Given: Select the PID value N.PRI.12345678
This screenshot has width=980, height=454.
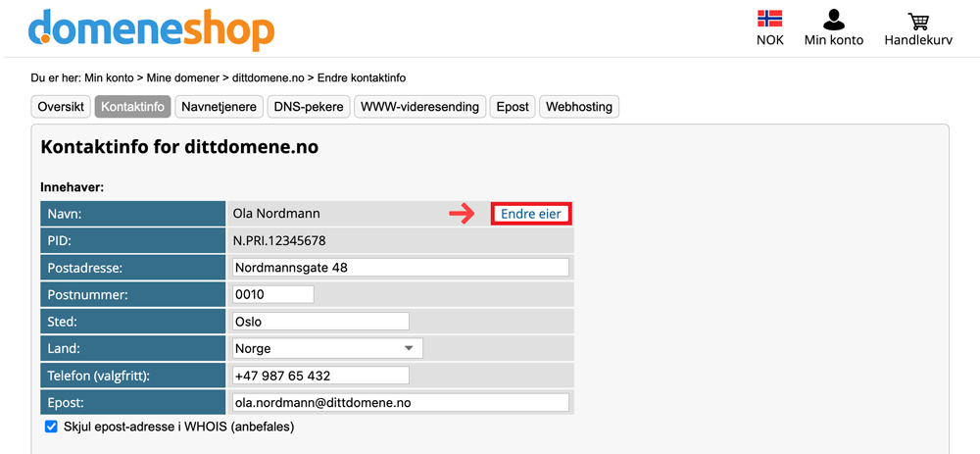Looking at the screenshot, I should click(279, 240).
